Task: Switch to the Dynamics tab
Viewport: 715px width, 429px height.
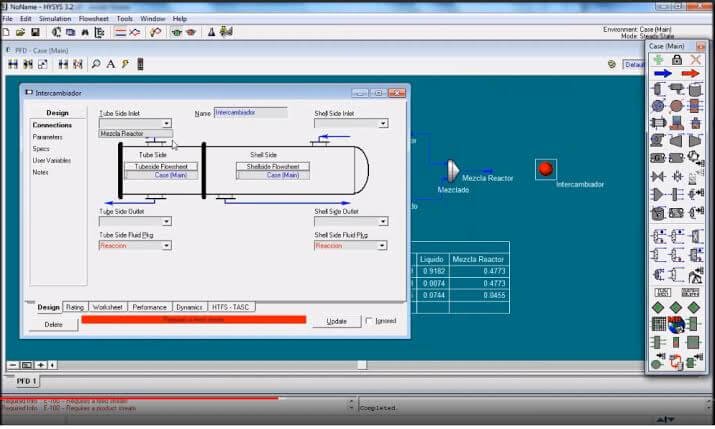Action: tap(189, 307)
